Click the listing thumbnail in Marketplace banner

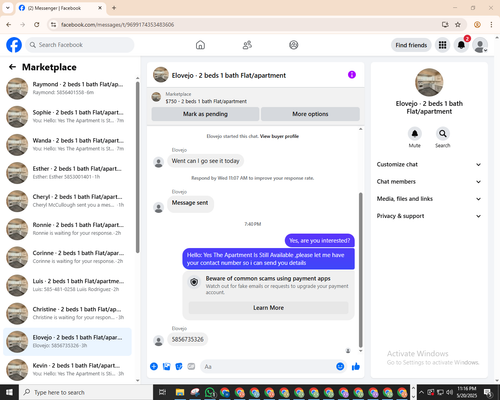pos(156,97)
